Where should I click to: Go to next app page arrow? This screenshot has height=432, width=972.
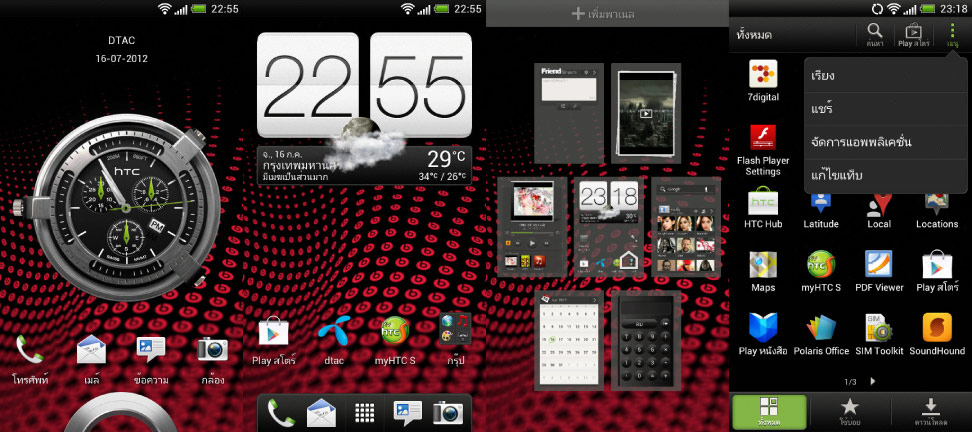pos(873,381)
